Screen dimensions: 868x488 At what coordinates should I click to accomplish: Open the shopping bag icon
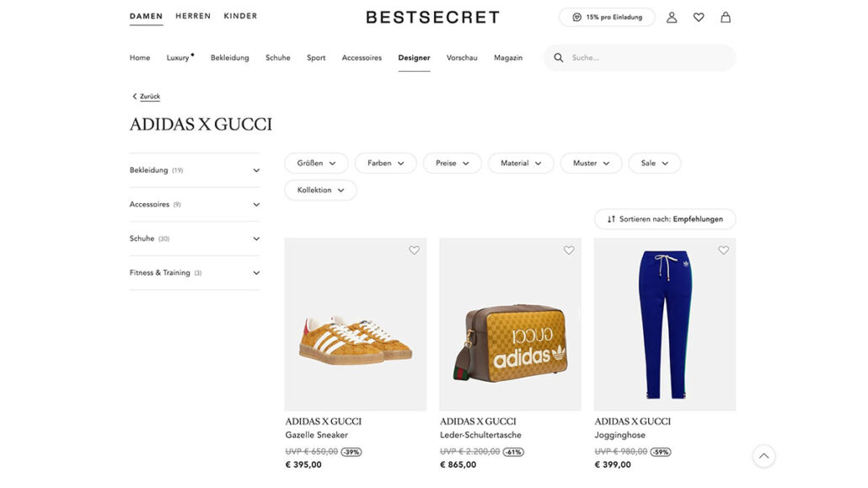pos(726,17)
